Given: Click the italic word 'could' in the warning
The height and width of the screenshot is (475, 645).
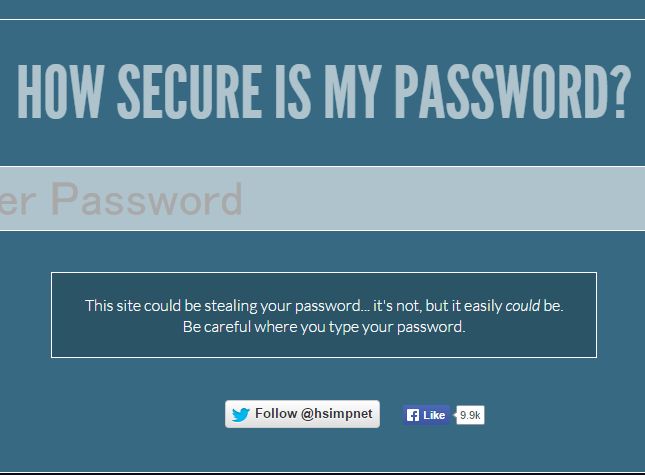Looking at the screenshot, I should coord(522,306).
